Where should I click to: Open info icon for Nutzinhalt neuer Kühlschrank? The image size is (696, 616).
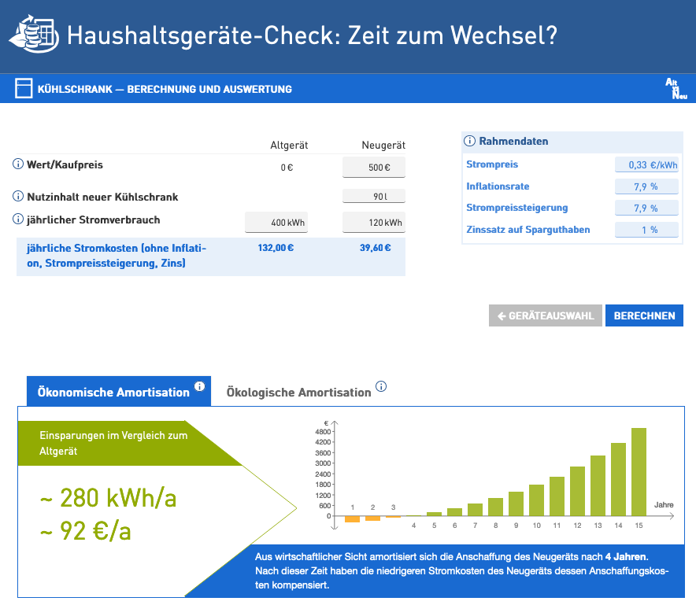click(18, 196)
